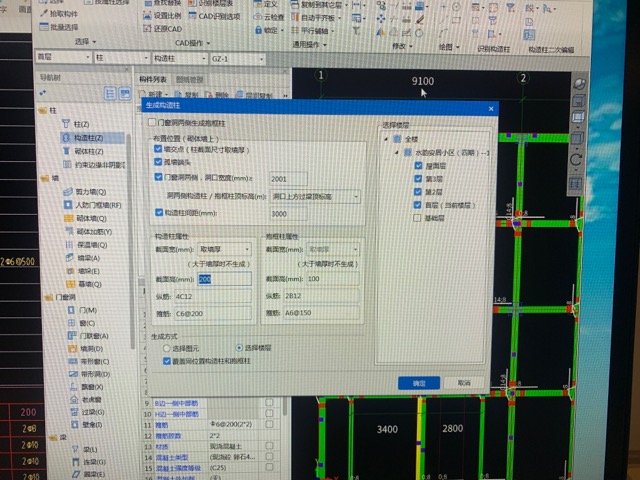Uncheck the 第3层 floor checkbox
This screenshot has width=640, height=480.
418,178
